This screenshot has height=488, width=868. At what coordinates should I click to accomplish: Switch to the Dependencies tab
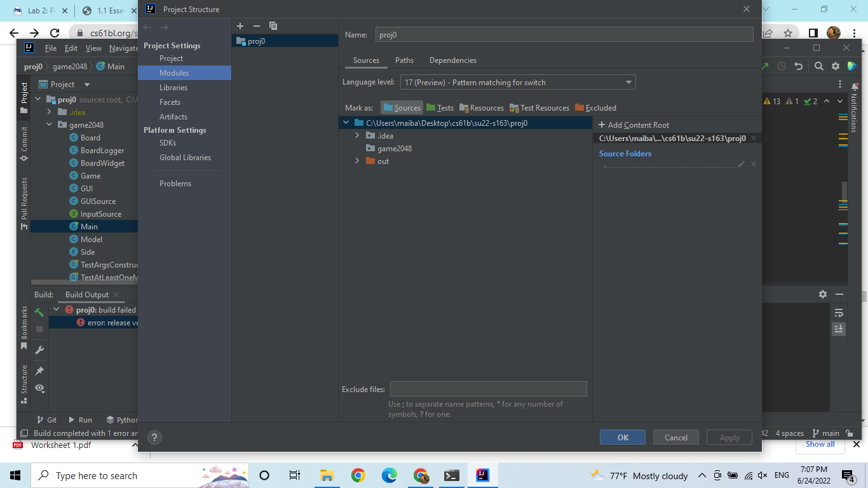coord(452,60)
